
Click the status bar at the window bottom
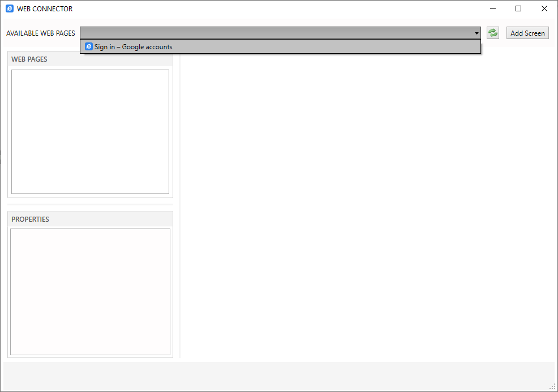point(277,377)
